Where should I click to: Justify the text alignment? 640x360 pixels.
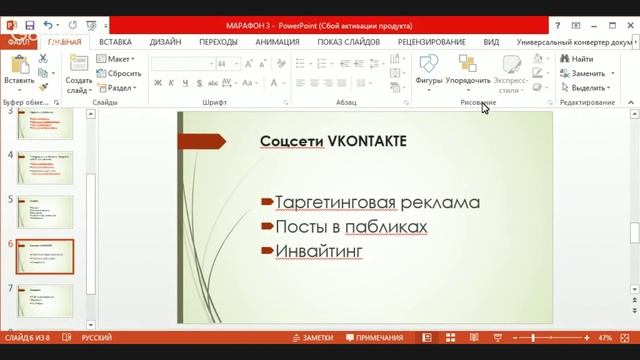click(342, 83)
